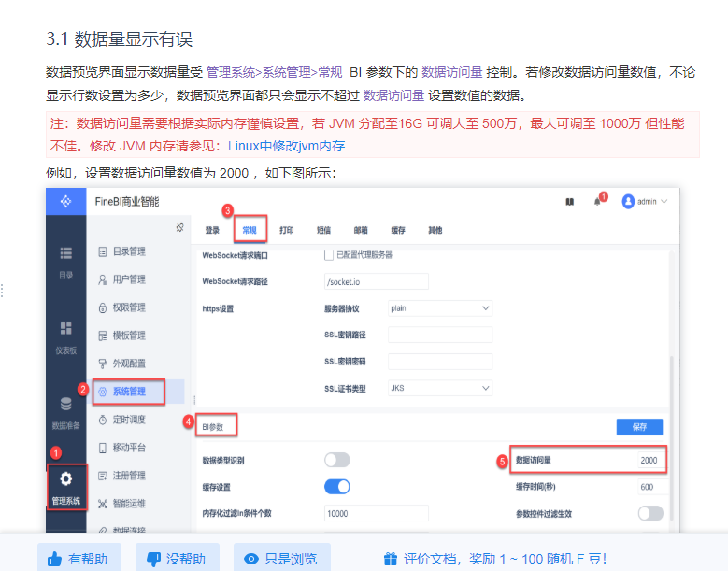Open the 目录 directory sidebar icon
This screenshot has height=571, width=728.
(x=66, y=253)
